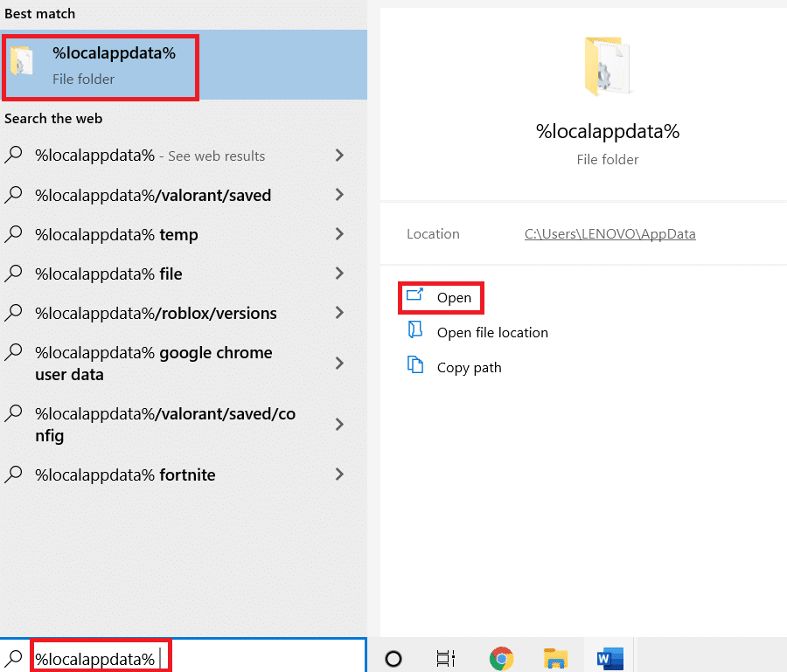Click the Open file location icon

pos(415,330)
